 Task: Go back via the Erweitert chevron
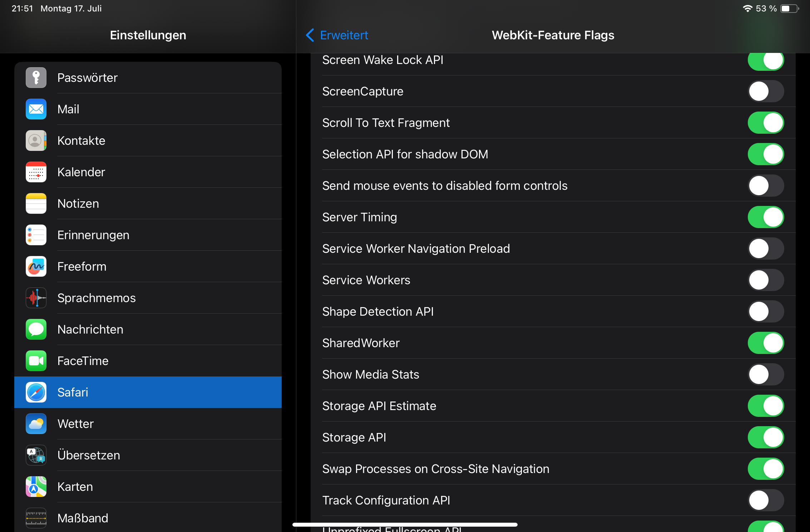(x=310, y=35)
